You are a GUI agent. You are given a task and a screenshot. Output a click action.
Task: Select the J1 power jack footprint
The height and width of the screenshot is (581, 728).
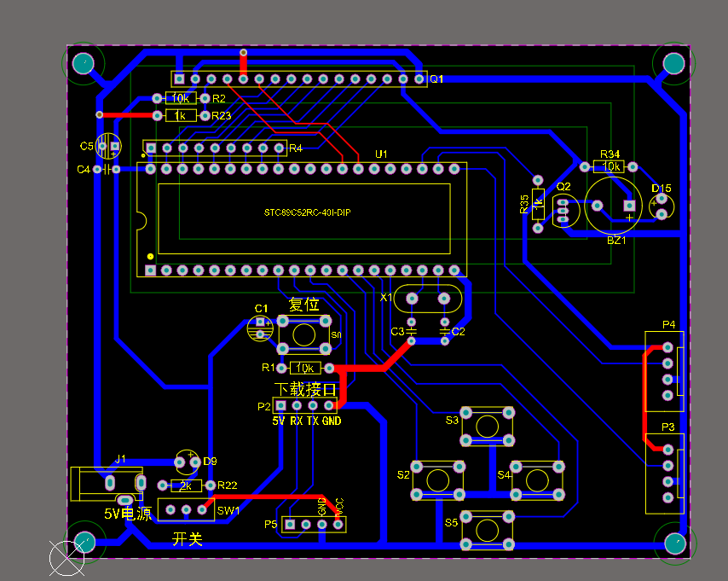coord(107,485)
